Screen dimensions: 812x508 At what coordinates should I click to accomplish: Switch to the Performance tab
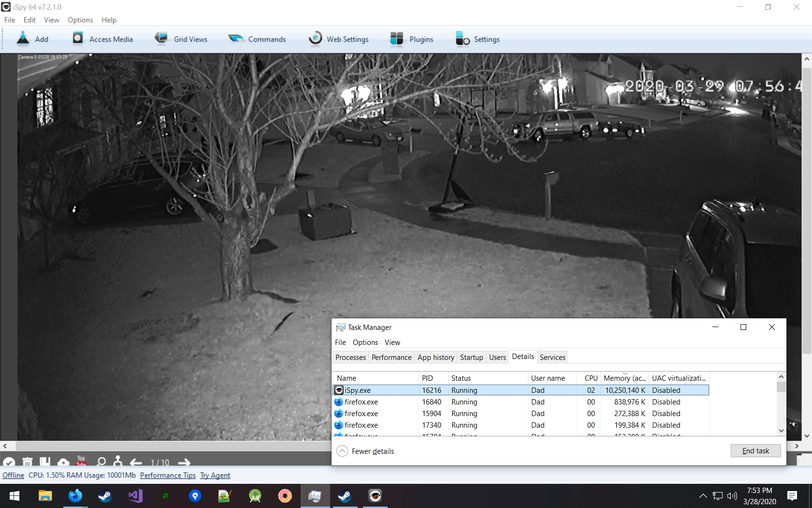pyautogui.click(x=391, y=357)
